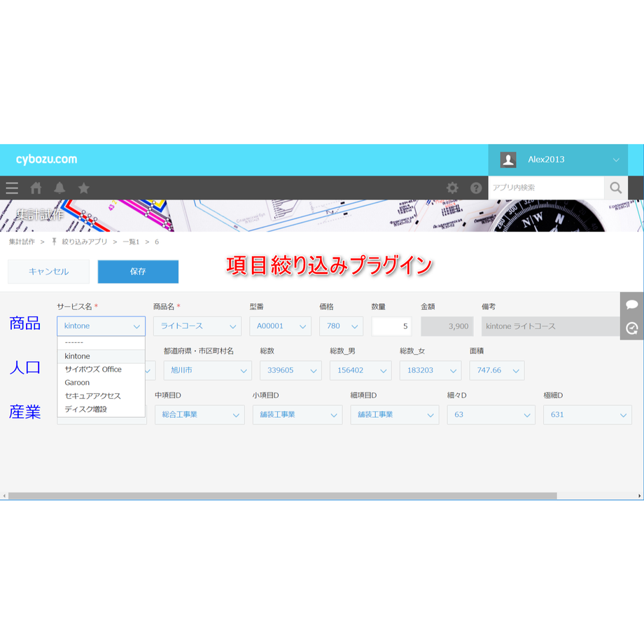The width and height of the screenshot is (644, 644).
Task: Open notifications bell icon
Action: coord(59,188)
